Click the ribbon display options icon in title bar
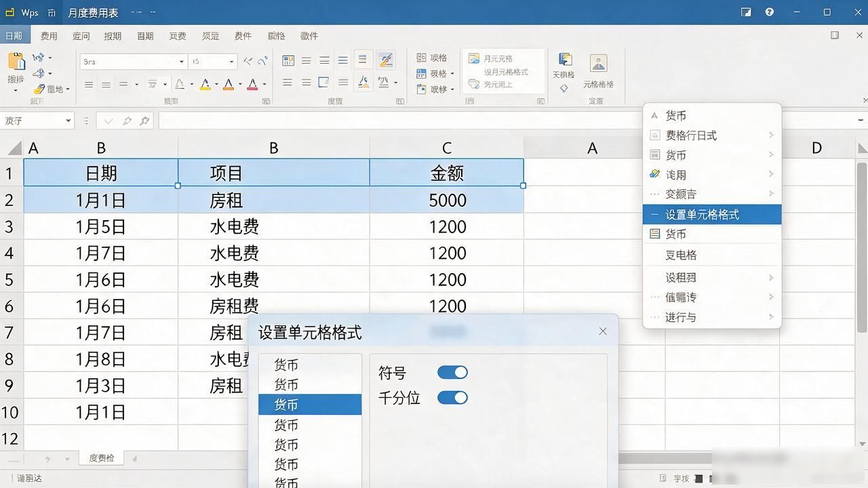This screenshot has height=488, width=868. [747, 12]
